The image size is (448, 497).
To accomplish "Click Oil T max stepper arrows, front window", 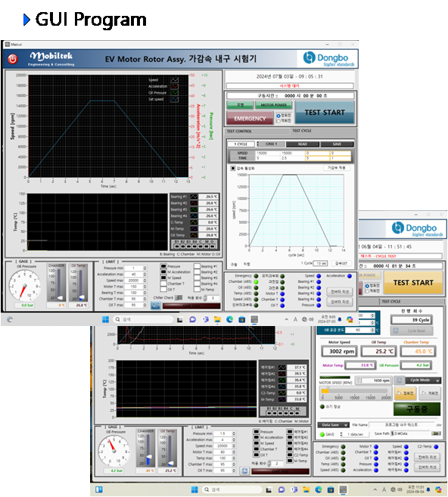I will (145, 306).
